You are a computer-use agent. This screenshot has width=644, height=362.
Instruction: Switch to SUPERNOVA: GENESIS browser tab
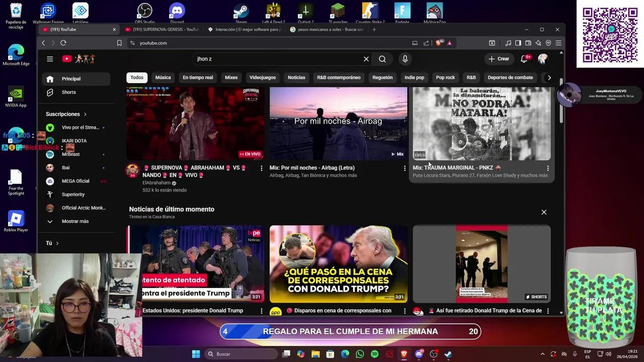(162, 29)
